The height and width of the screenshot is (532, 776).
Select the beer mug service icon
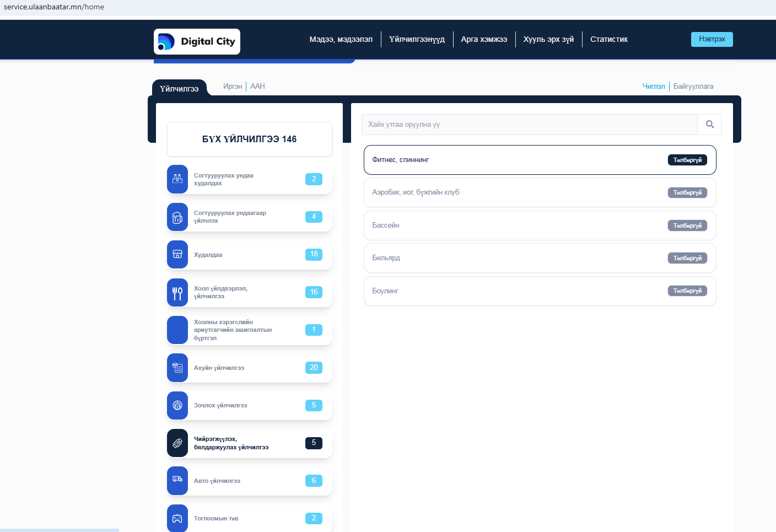(x=177, y=217)
